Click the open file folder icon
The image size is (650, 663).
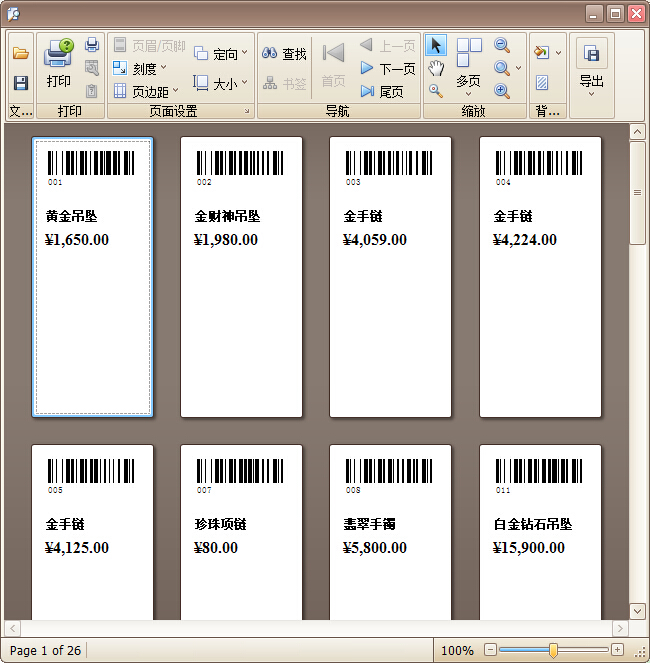20,54
